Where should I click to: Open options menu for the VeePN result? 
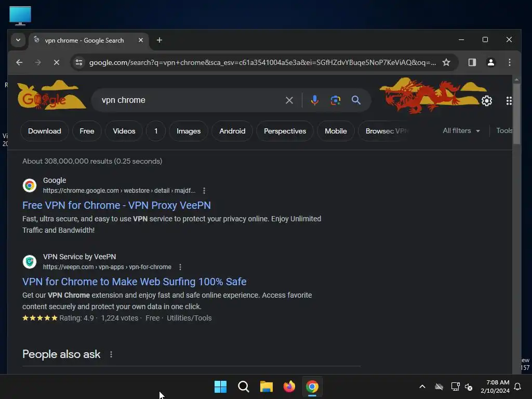click(x=180, y=267)
